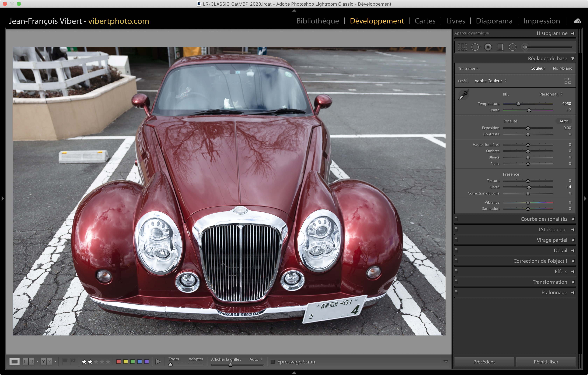Select the spot removal tool
The image size is (588, 375).
pyautogui.click(x=475, y=47)
